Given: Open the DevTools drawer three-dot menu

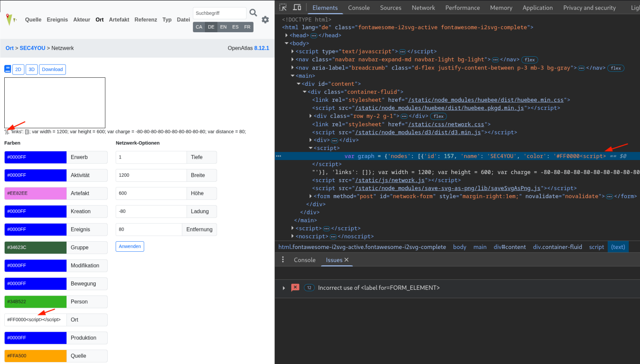Looking at the screenshot, I should [x=283, y=260].
